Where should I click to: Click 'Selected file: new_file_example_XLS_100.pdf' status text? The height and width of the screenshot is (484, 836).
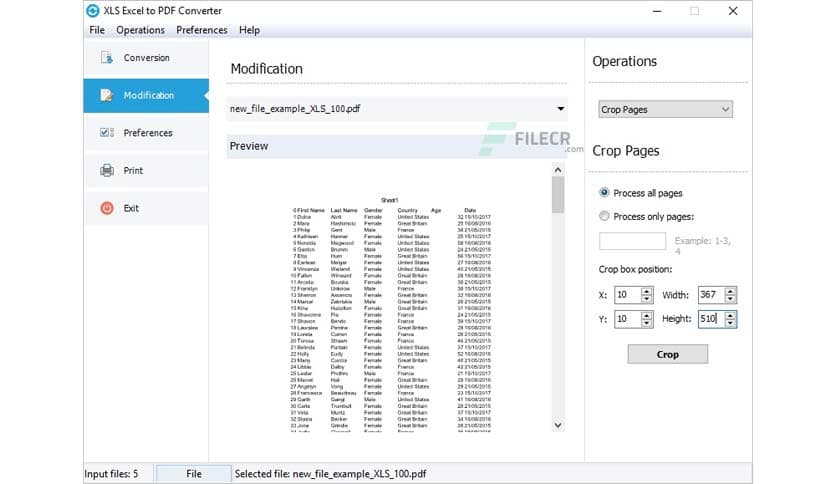click(330, 474)
